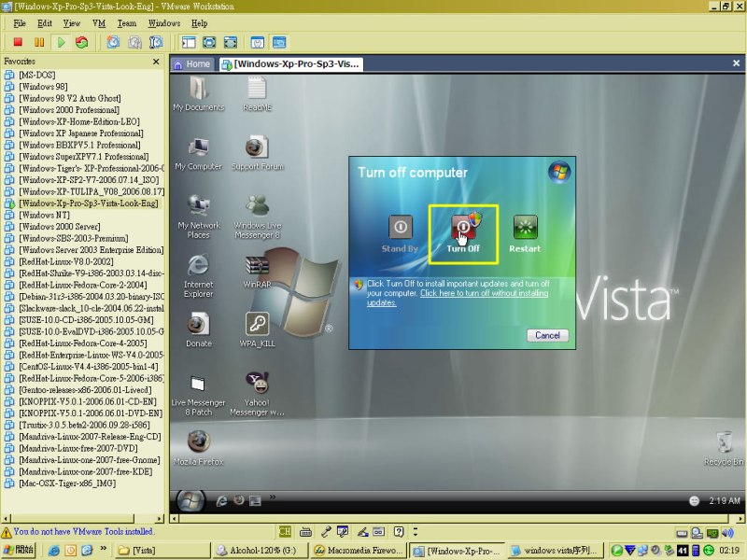Select [RedHat-Linux-V8.0-2002] in Favorites
Viewport: 747px width, 560px height.
[x=66, y=261]
